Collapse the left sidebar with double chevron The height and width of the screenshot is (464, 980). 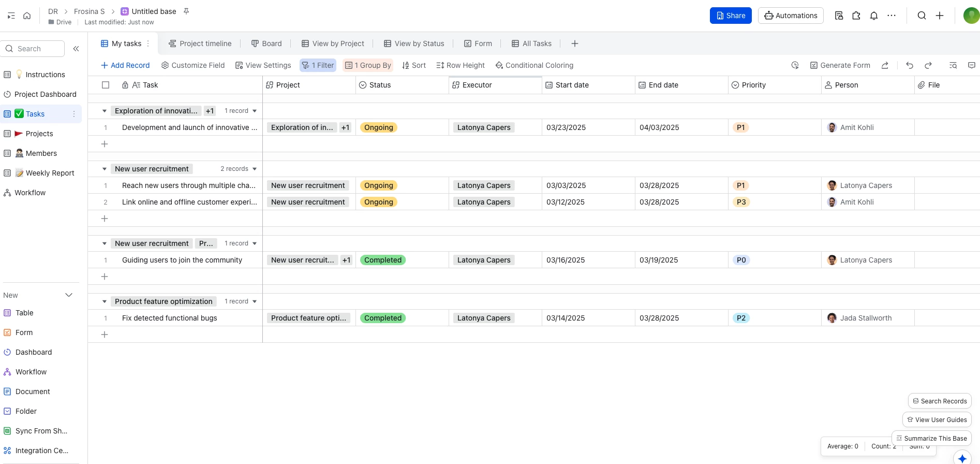coord(76,49)
